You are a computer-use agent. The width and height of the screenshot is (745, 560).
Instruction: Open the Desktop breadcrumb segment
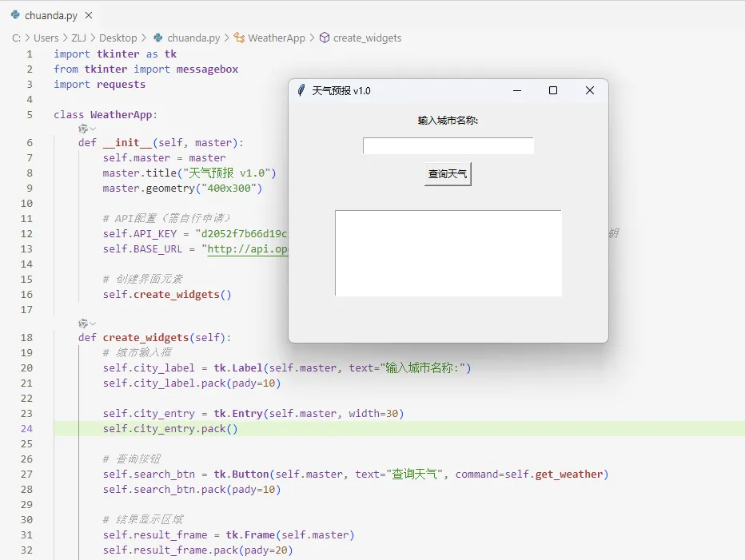[118, 38]
